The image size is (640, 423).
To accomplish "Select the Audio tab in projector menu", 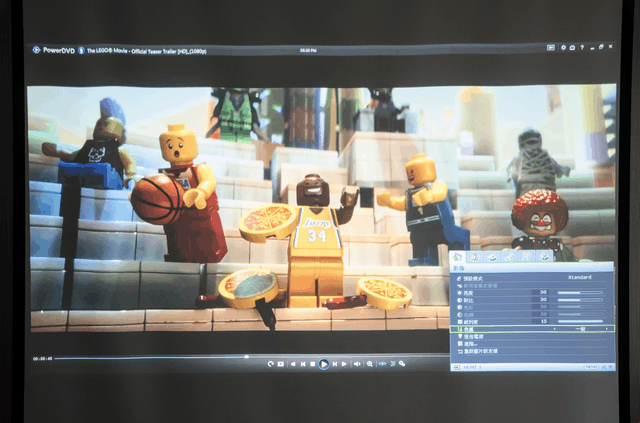I will [x=474, y=256].
